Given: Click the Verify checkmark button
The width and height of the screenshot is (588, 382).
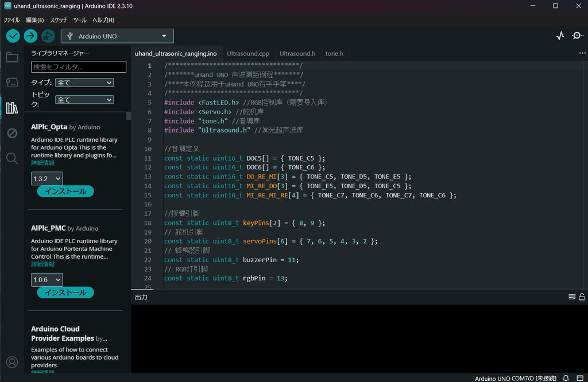Looking at the screenshot, I should coord(13,36).
